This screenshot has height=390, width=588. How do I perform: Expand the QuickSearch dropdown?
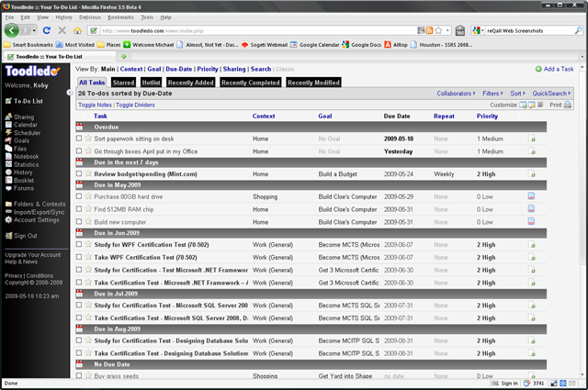tap(551, 93)
